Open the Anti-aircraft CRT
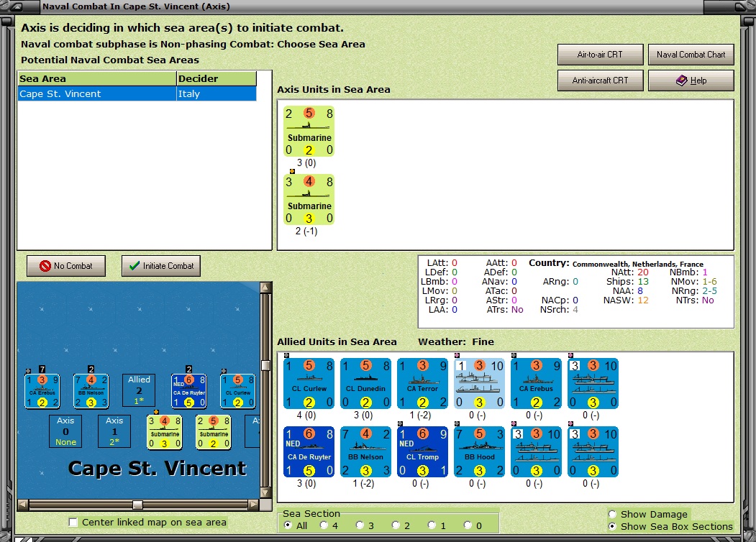The height and width of the screenshot is (542, 756). 600,81
